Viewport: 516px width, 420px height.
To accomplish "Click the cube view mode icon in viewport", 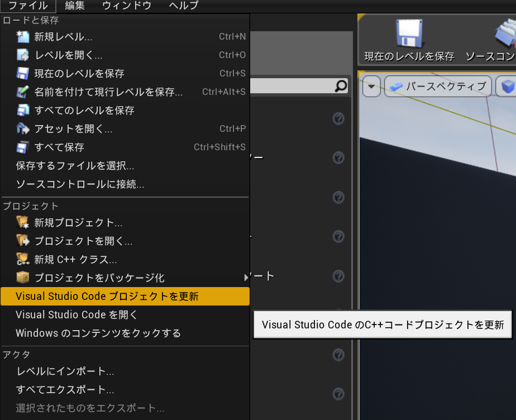I will click(508, 87).
